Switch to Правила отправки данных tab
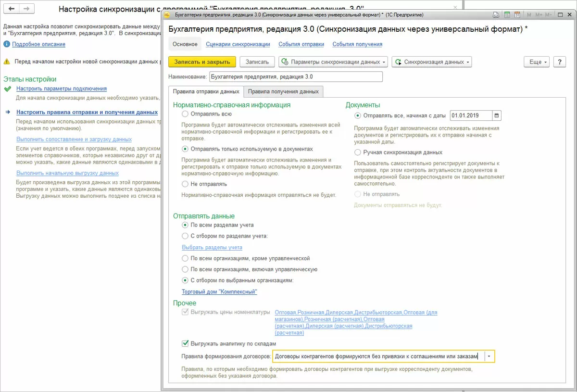Image resolution: width=577 pixels, height=392 pixels. click(206, 91)
